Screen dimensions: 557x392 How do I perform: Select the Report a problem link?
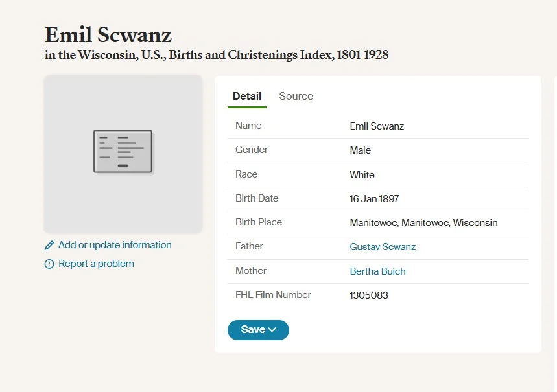pyautogui.click(x=96, y=264)
